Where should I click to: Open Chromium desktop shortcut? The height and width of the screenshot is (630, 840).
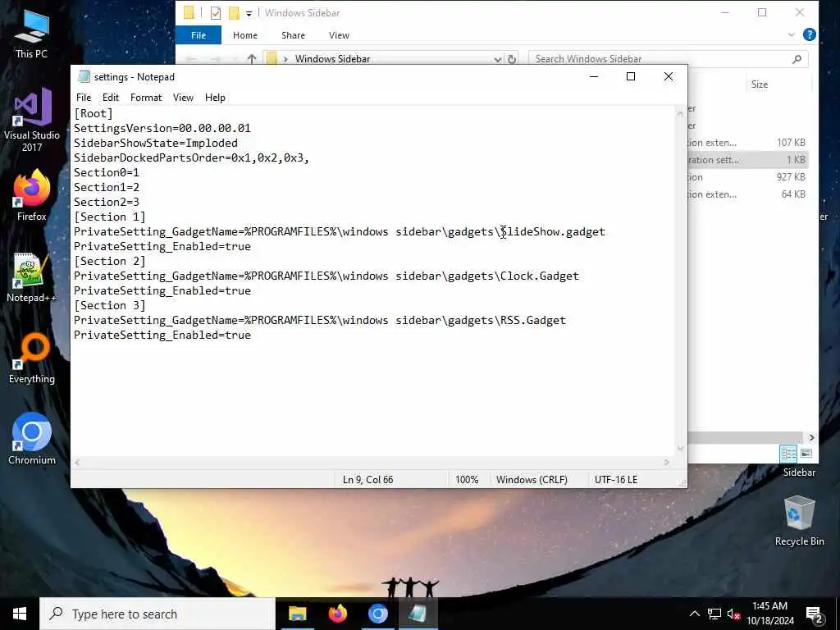[x=32, y=438]
